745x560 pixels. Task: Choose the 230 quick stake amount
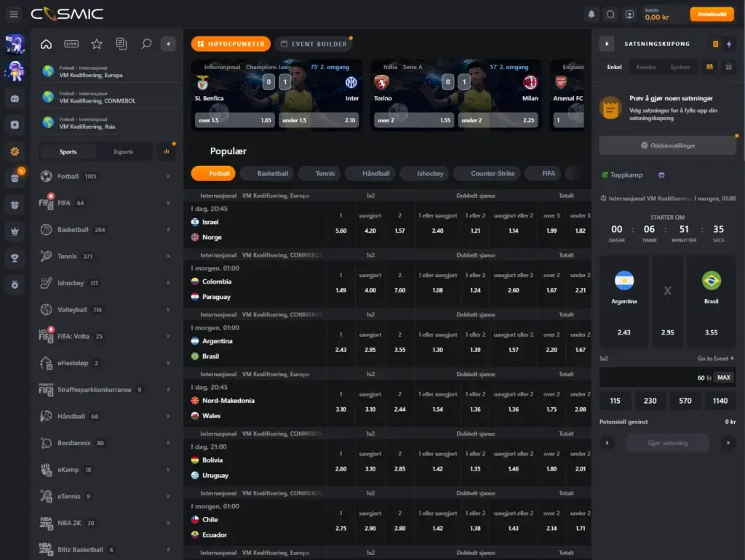[x=650, y=401]
